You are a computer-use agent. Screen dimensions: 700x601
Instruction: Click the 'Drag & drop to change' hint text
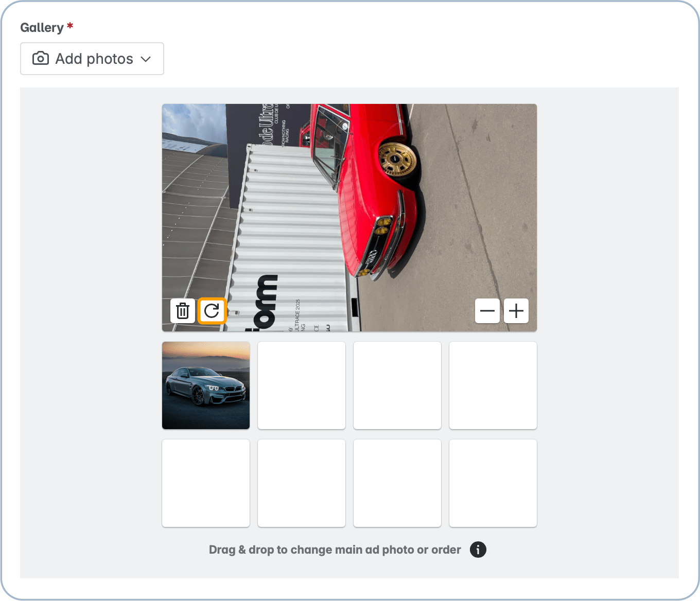(x=335, y=550)
